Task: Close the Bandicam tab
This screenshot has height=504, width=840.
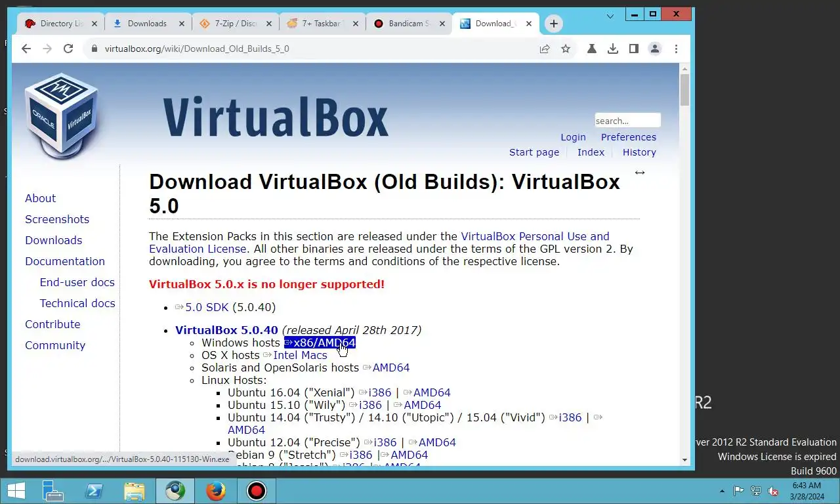Action: tap(443, 24)
